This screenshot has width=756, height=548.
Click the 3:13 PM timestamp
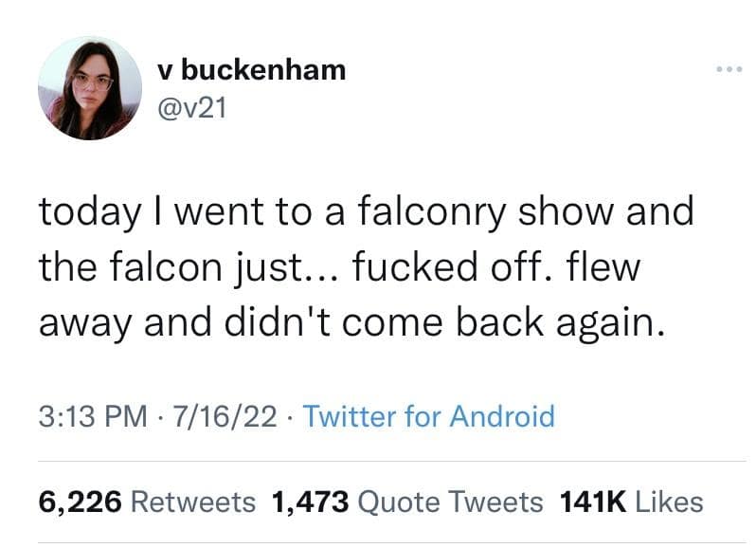pos(93,416)
